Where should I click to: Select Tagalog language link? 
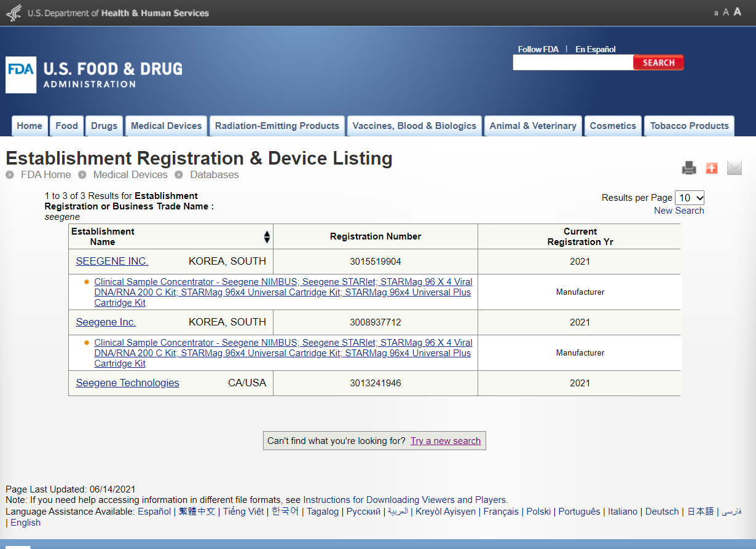tap(323, 512)
